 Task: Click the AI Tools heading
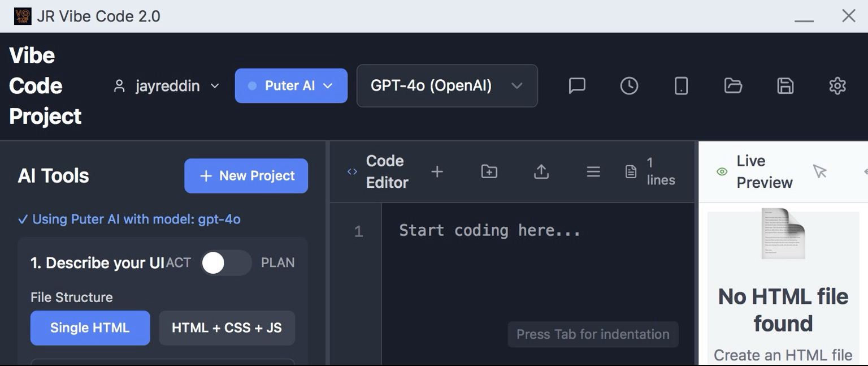[x=54, y=176]
